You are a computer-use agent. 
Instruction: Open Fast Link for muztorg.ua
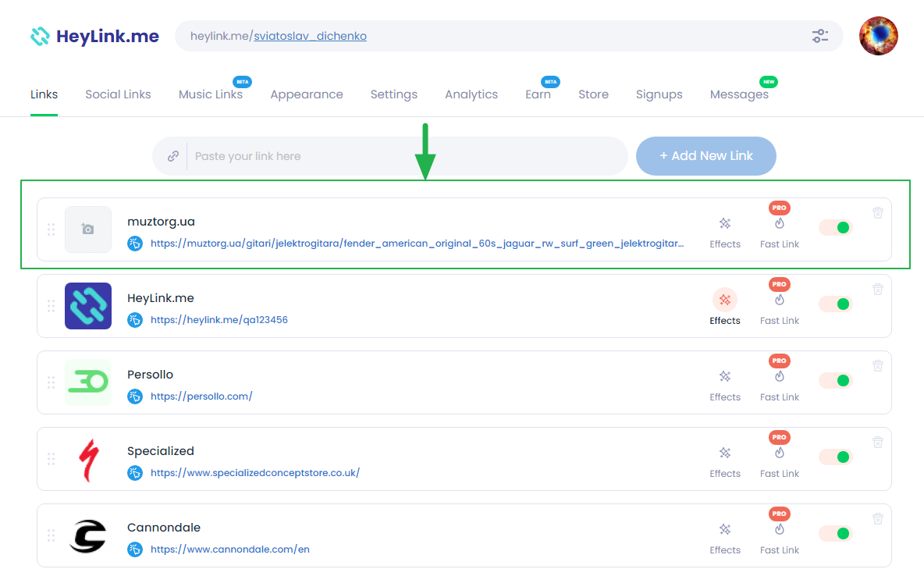(779, 233)
